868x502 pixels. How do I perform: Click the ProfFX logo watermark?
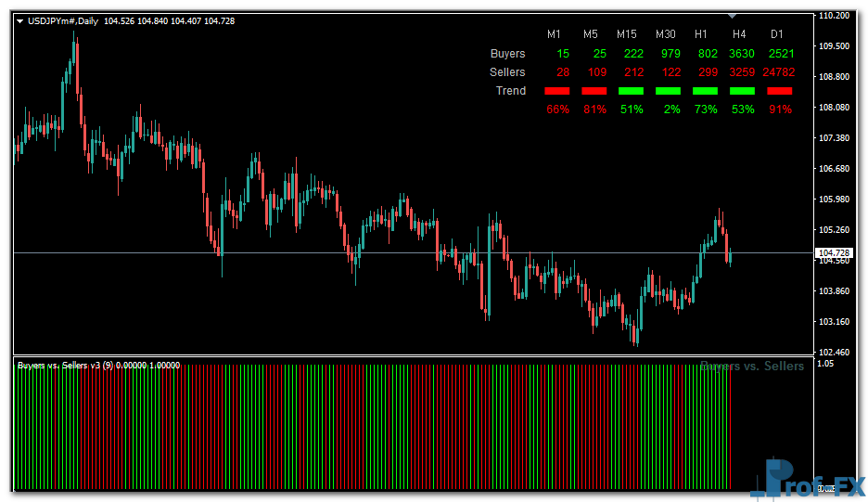pyautogui.click(x=805, y=478)
